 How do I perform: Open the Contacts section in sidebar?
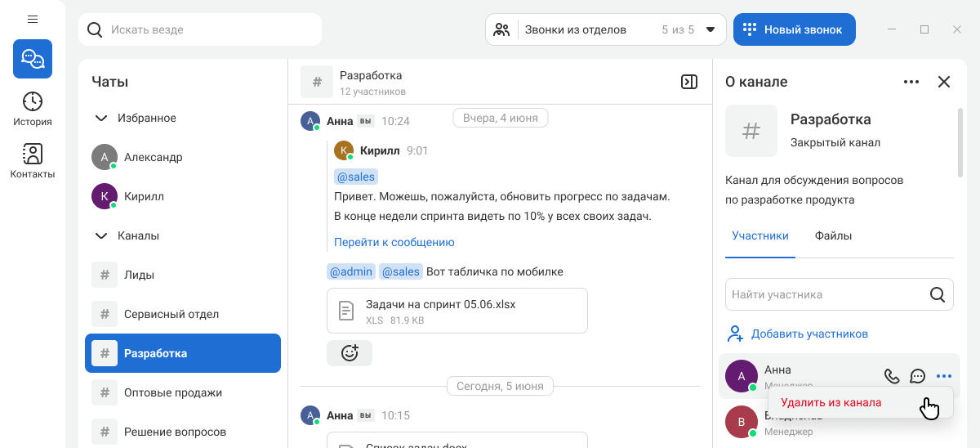(x=33, y=160)
